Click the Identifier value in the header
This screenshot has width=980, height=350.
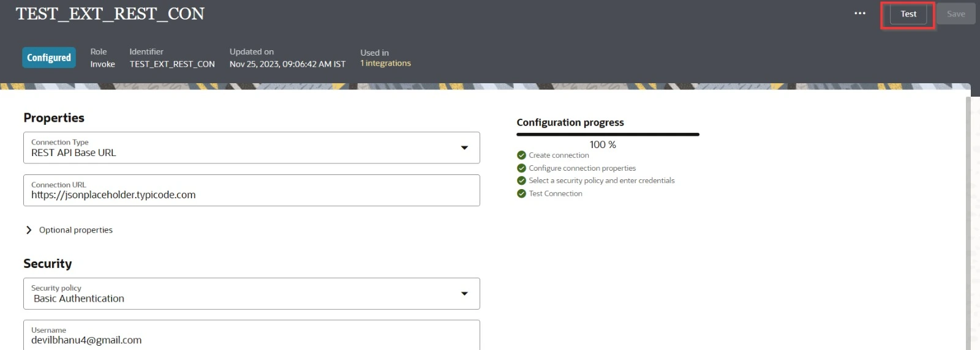tap(172, 64)
